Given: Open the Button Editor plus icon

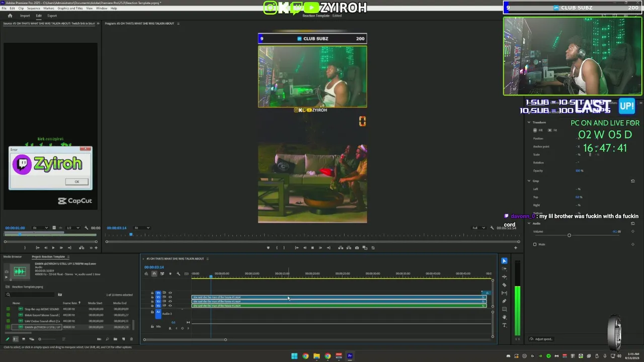Looking at the screenshot, I should point(515,247).
